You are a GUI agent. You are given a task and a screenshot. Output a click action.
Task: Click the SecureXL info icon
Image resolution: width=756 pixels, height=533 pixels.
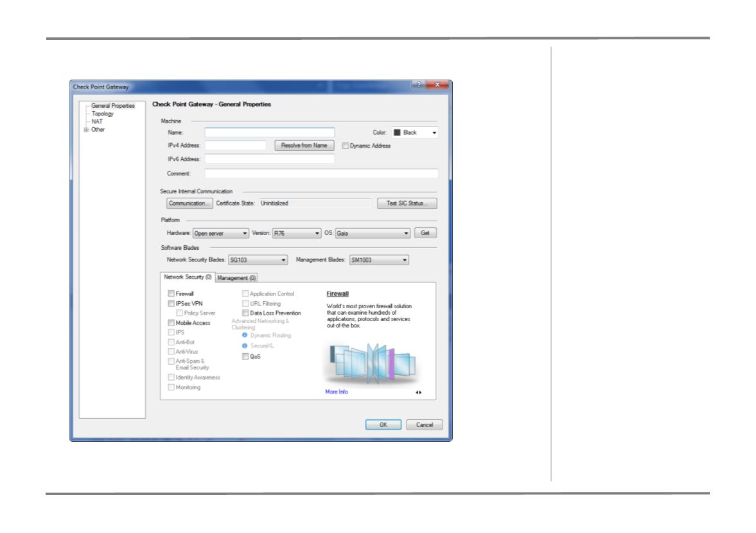point(245,346)
